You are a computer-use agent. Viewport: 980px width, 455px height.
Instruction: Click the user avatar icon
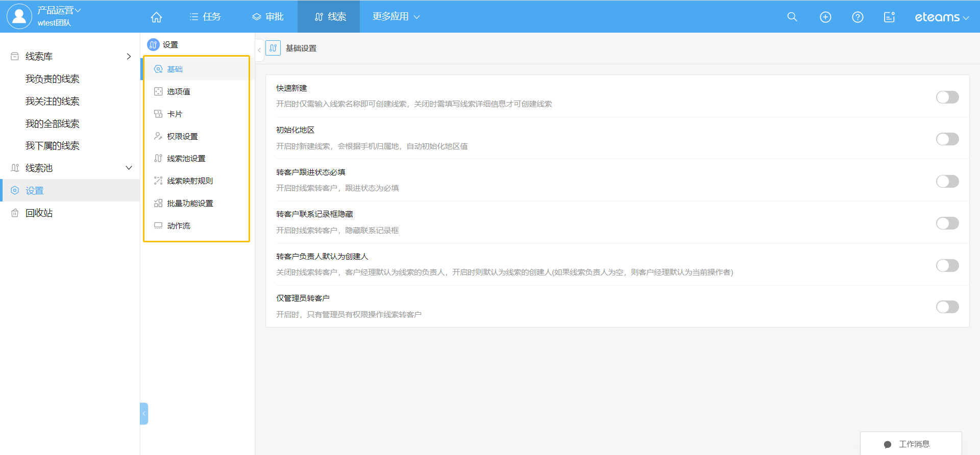click(x=19, y=16)
